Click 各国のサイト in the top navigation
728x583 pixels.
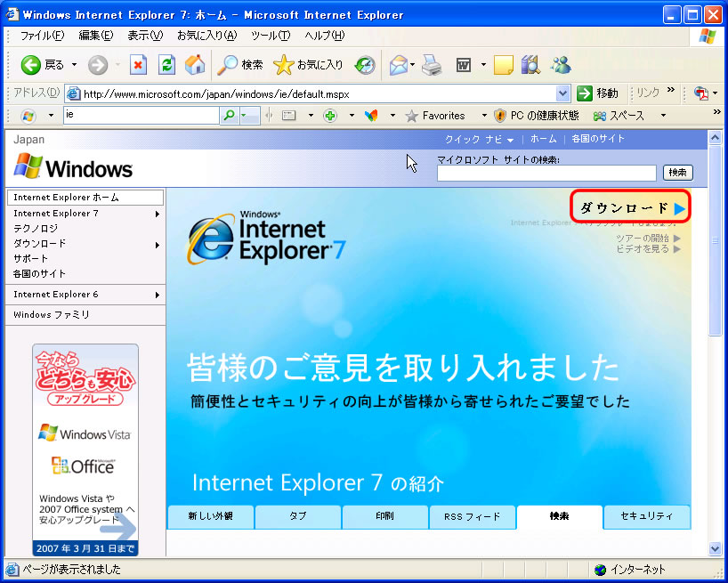[x=598, y=139]
